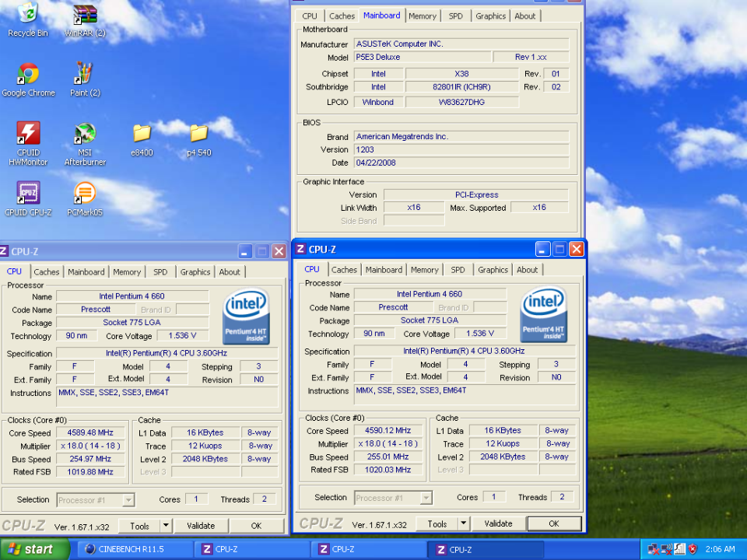Click Bus Speed 254.97 MHz value
Viewport: 747px width, 560px height.
coord(90,459)
